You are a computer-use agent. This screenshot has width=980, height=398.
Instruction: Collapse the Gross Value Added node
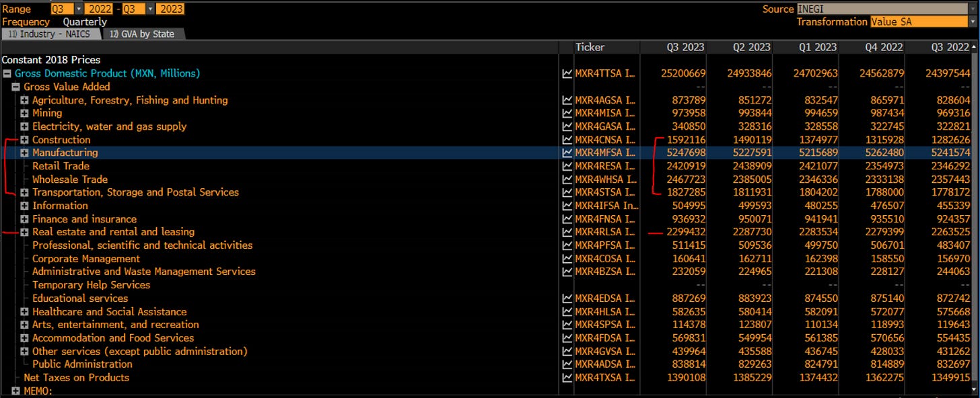tap(15, 87)
